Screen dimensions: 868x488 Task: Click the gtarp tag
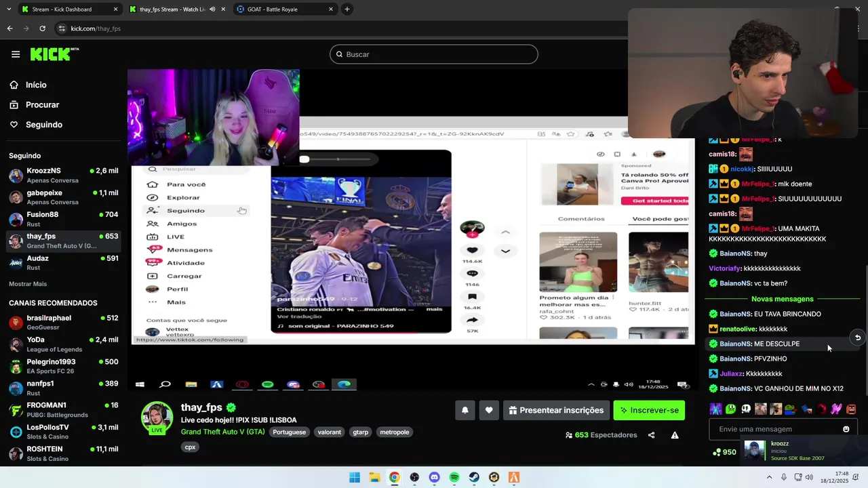(x=361, y=432)
